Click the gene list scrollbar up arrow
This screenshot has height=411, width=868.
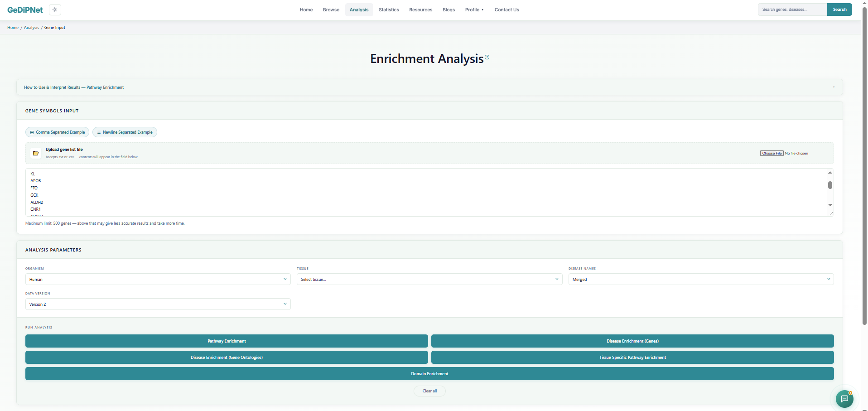click(x=830, y=173)
